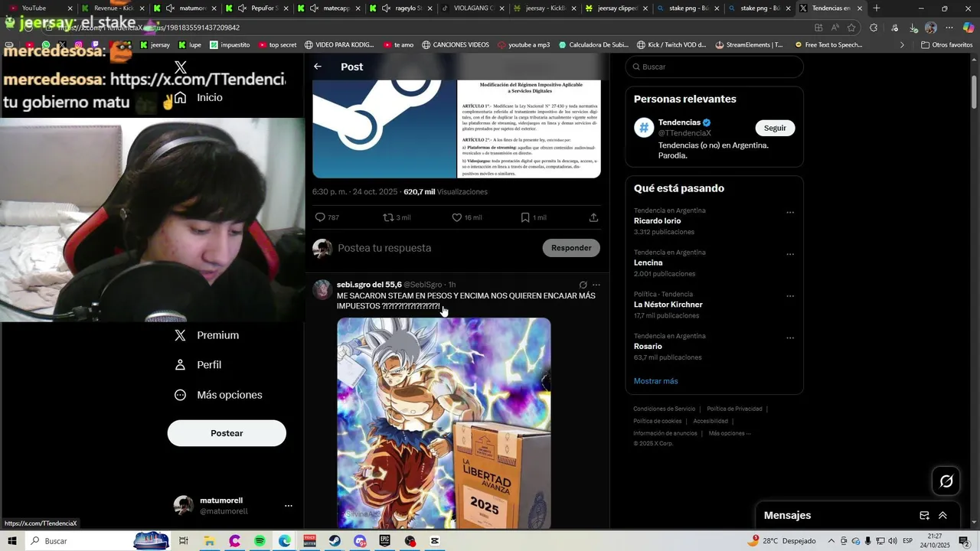Repost using the 3 mil repost icon
The width and height of the screenshot is (980, 551).
397,217
